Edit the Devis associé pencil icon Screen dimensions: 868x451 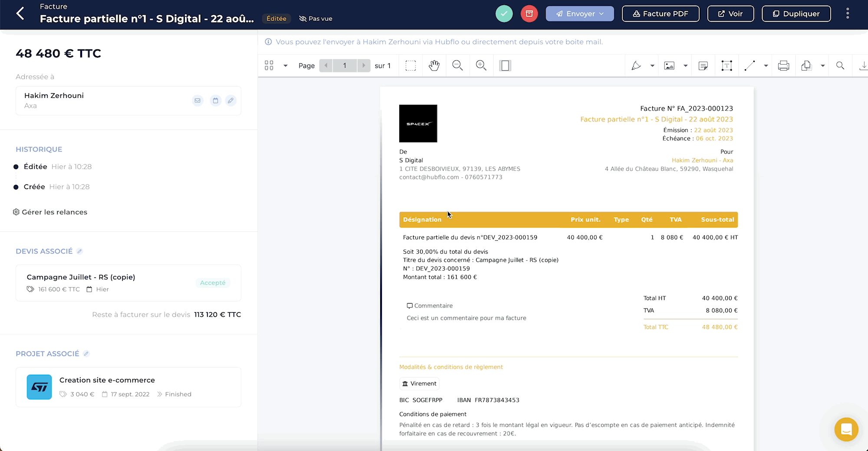pyautogui.click(x=79, y=252)
